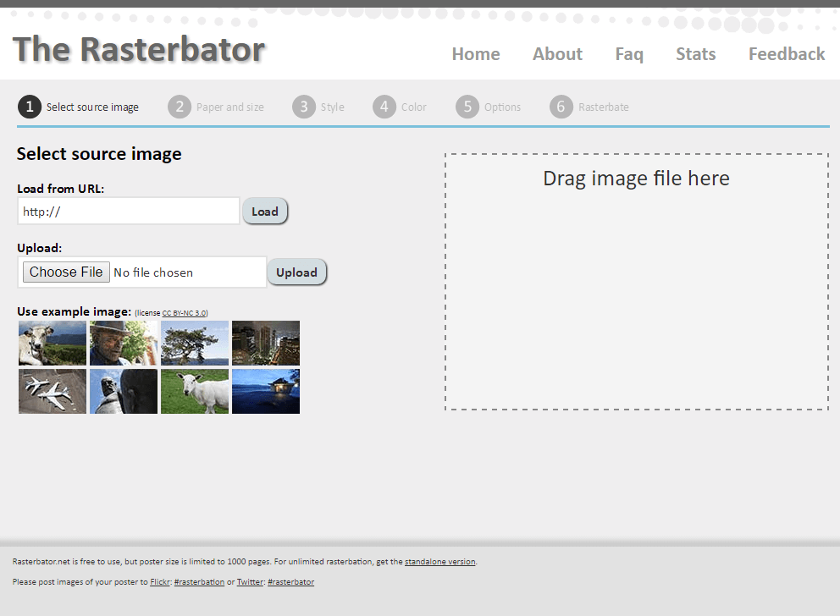Open the CC BY-NC 3.0 license link

tap(185, 313)
